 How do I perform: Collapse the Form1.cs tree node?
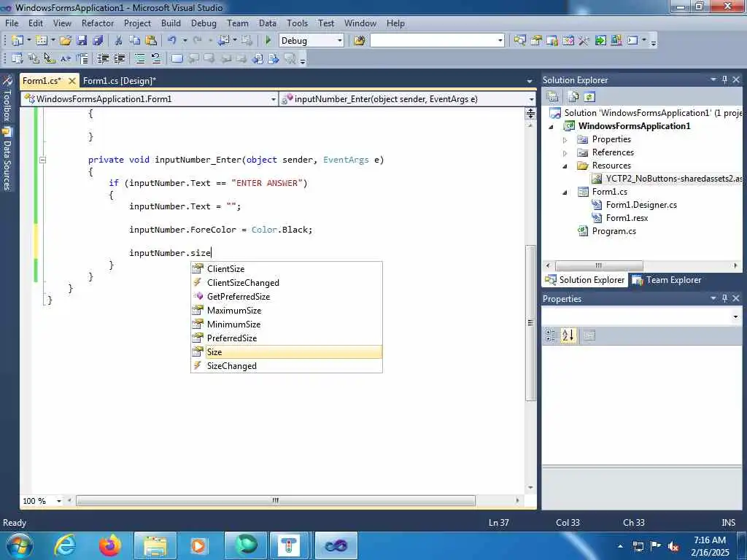[565, 192]
